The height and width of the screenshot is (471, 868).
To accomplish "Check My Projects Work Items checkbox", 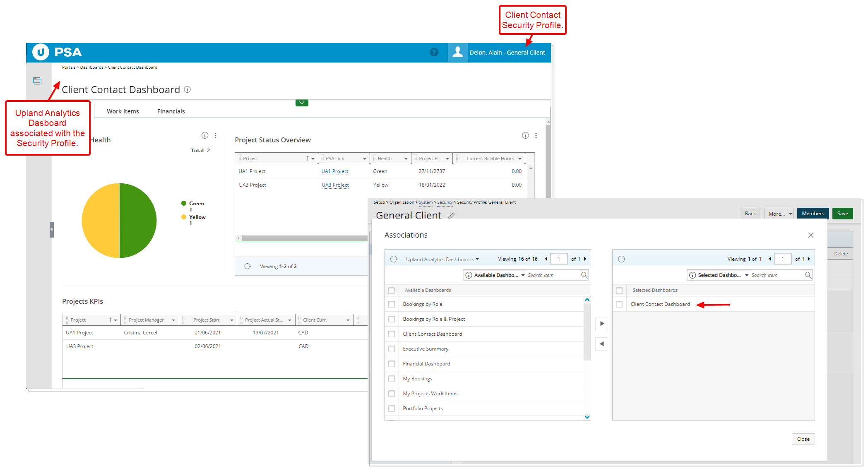I will [x=392, y=394].
